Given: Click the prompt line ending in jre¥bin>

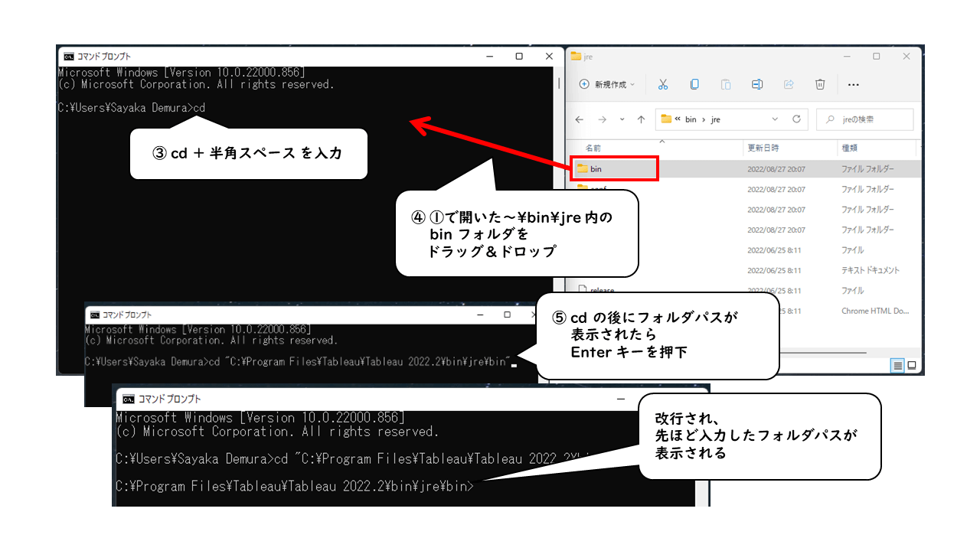Looking at the screenshot, I should (x=296, y=486).
